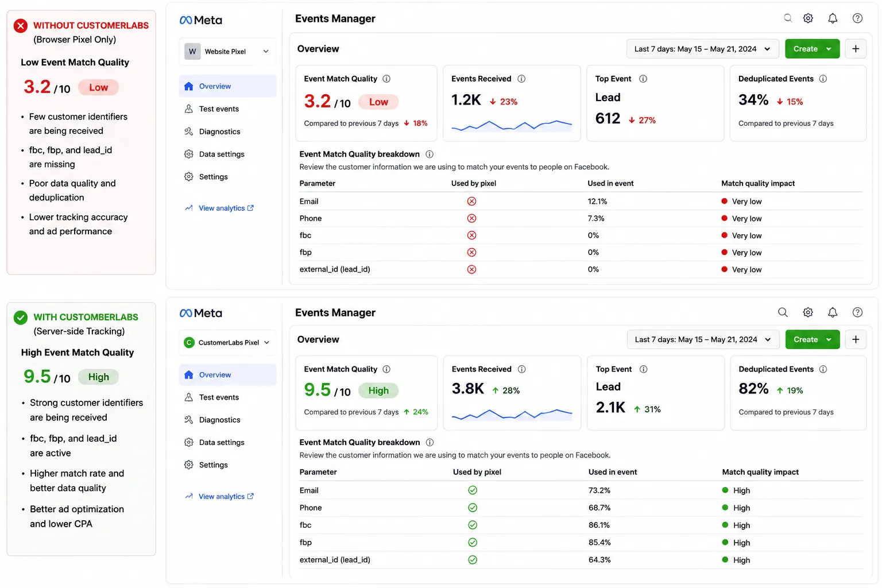Click the top green Create button
The image size is (882, 588).
[812, 49]
